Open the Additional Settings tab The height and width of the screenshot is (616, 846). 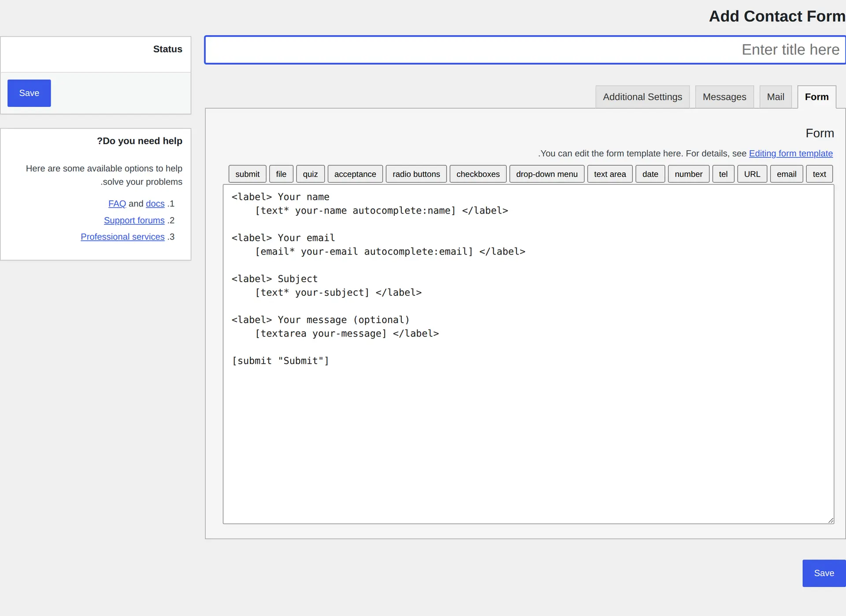(x=642, y=97)
